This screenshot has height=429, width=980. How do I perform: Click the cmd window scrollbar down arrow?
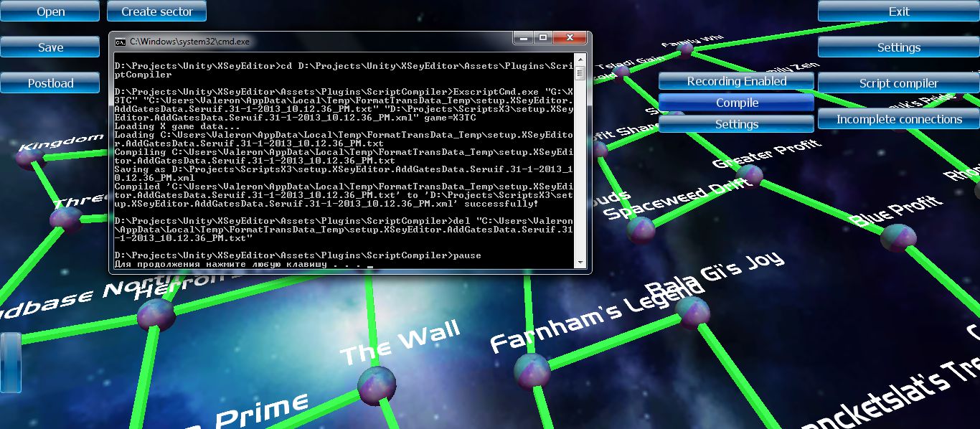point(580,262)
